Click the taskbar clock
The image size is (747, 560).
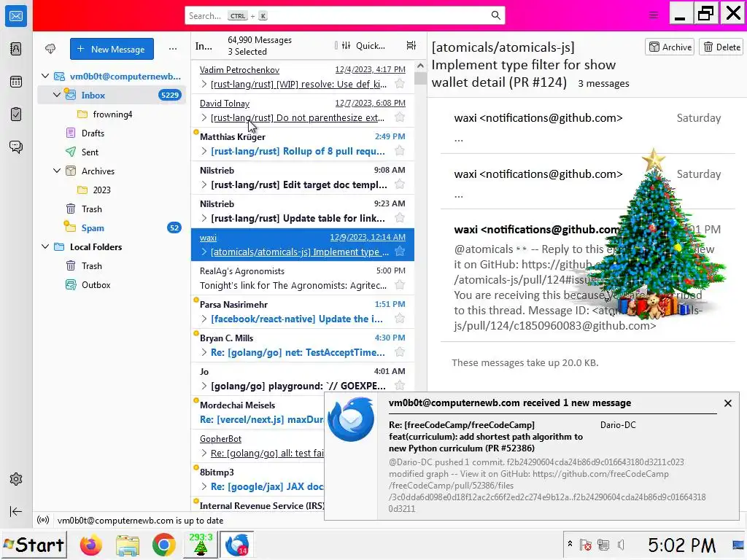coord(681,545)
